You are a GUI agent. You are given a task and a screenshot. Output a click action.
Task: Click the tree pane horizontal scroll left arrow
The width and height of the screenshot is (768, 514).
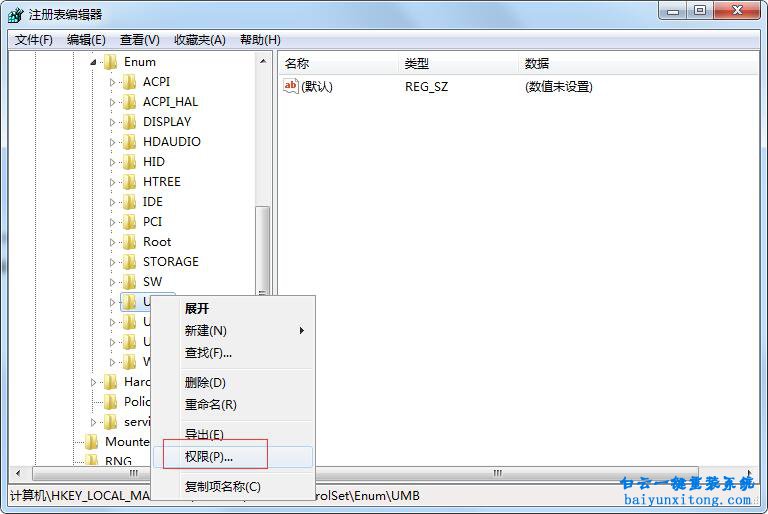pos(18,473)
